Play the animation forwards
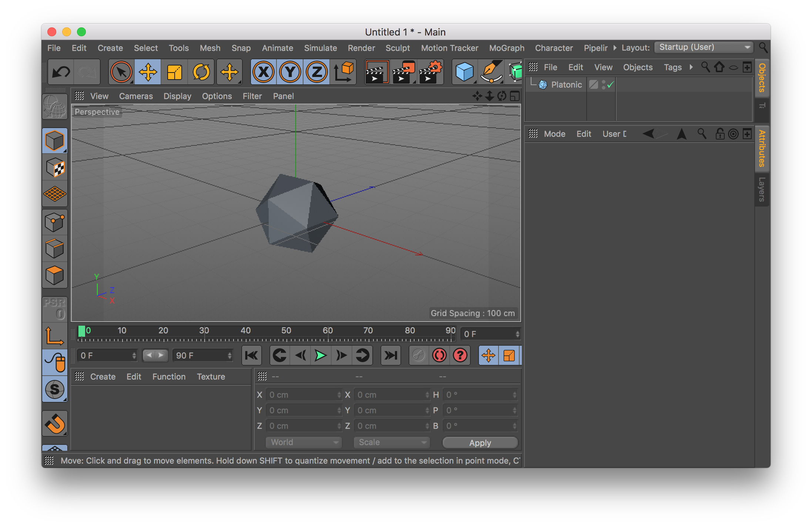812x527 pixels. pos(320,356)
